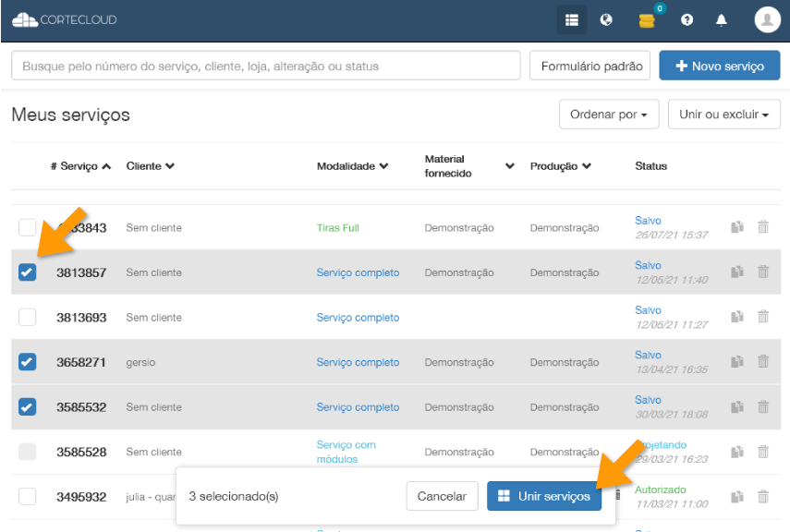Click the CorteCloud logo
The height and width of the screenshot is (532, 790).
pos(65,19)
